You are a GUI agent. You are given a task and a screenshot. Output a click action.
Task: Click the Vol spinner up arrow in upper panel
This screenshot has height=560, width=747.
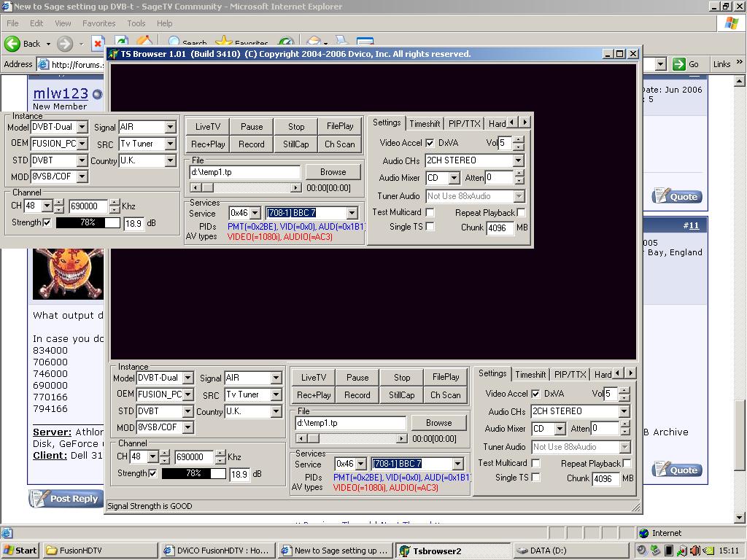(519, 139)
